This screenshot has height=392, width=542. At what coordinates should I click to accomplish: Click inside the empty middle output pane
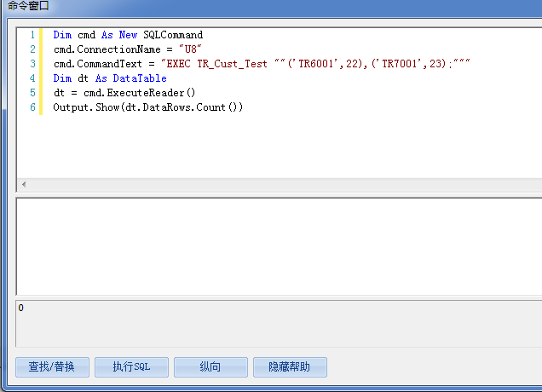278,245
